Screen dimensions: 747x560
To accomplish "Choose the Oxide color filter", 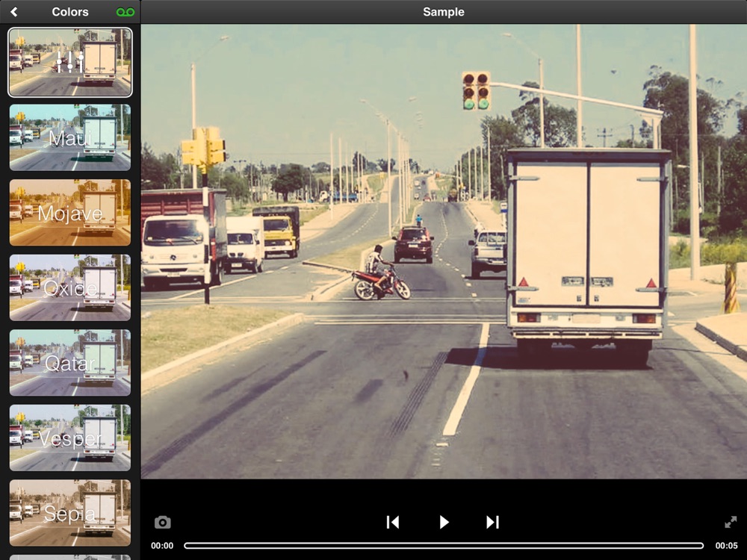I will [70, 288].
